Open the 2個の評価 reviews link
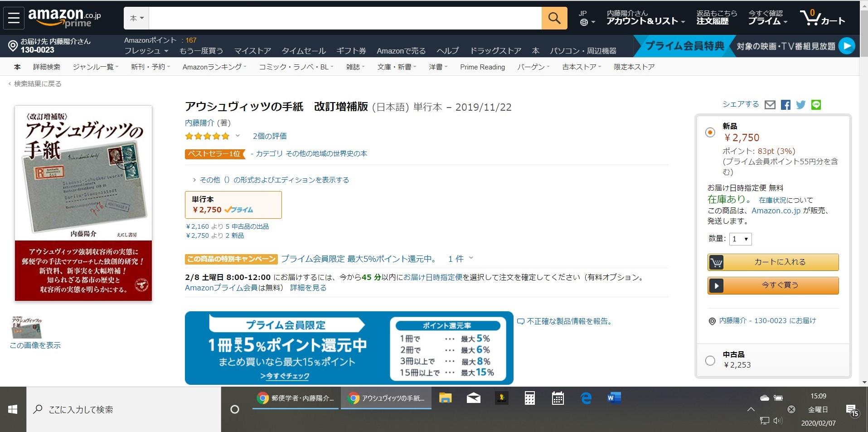The height and width of the screenshot is (432, 868). (270, 136)
